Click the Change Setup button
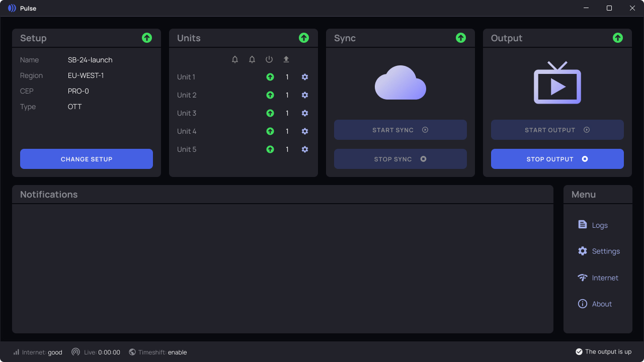The height and width of the screenshot is (362, 644). (x=87, y=159)
